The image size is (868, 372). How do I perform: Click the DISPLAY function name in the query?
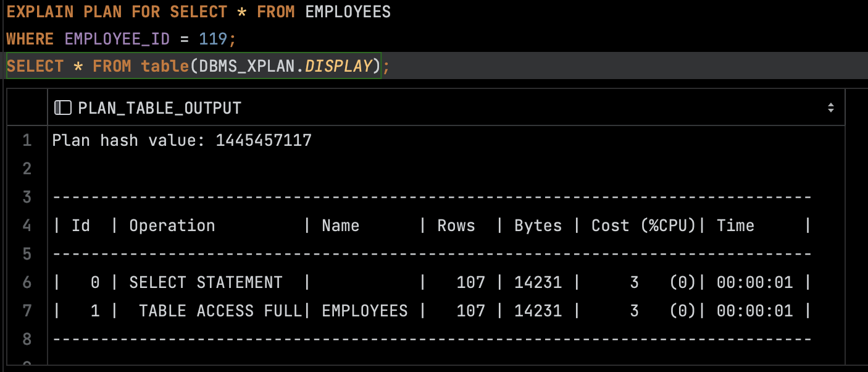pyautogui.click(x=339, y=66)
